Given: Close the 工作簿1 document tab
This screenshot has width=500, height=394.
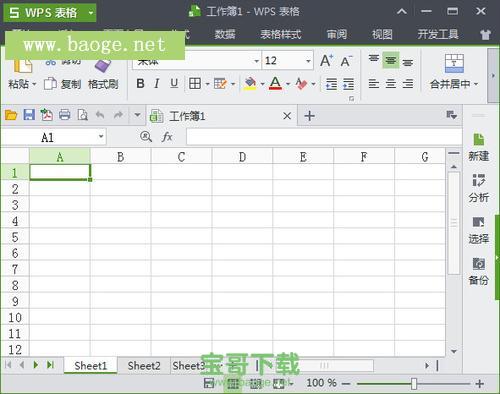Looking at the screenshot, I should pos(287,116).
